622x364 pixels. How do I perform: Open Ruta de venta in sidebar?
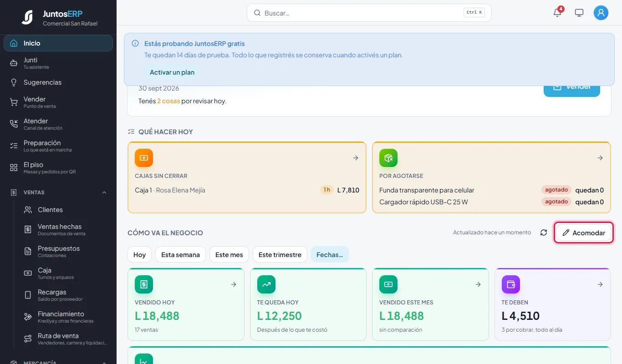pos(65,339)
